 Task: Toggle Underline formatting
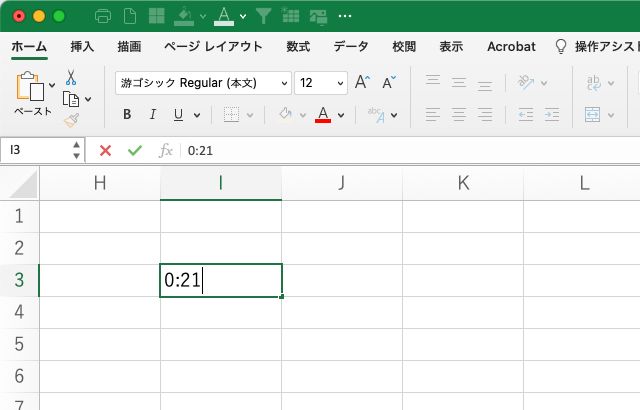tap(179, 115)
